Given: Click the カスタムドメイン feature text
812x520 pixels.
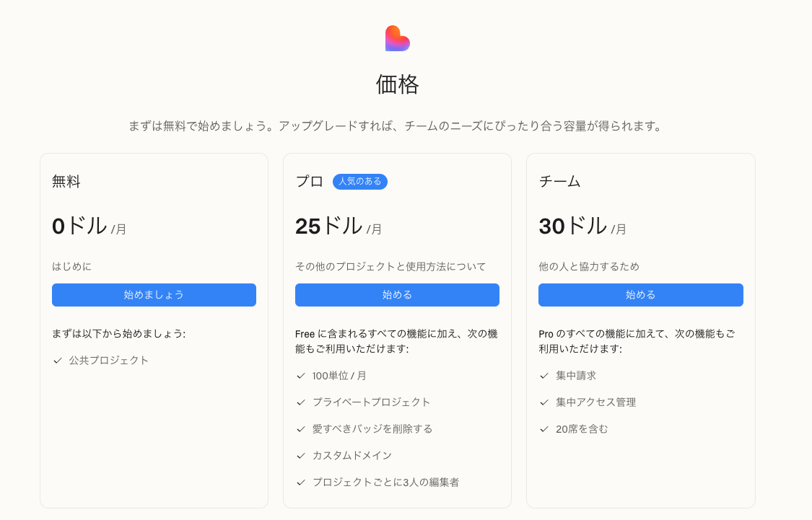Looking at the screenshot, I should tap(352, 456).
